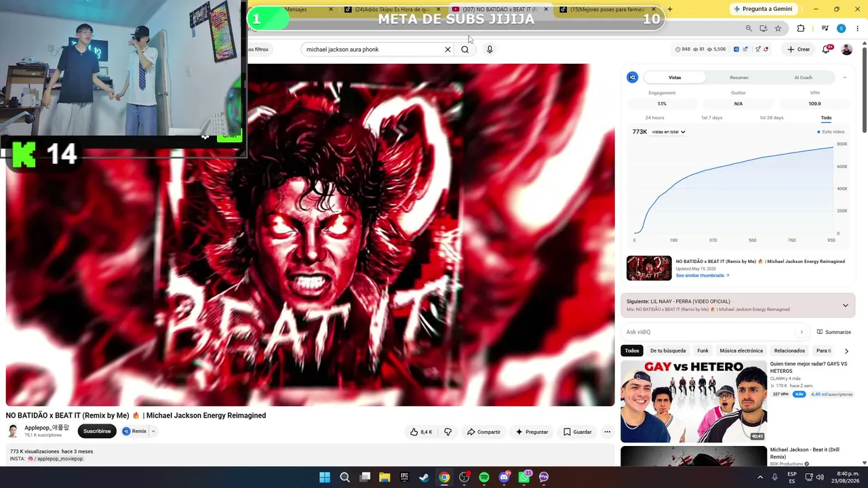The image size is (868, 488).
Task: Open Chrome media controls icon
Action: (825, 28)
